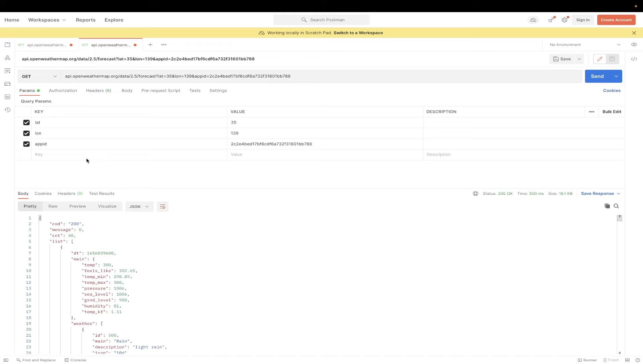Viewport: 643px width, 364px height.
Task: Open the Tests tab
Action: [195, 91]
